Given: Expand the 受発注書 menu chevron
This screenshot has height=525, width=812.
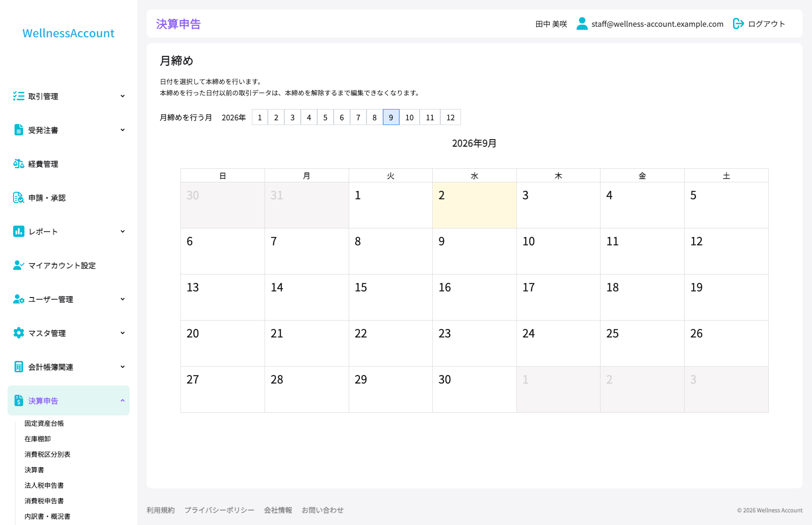Looking at the screenshot, I should coord(123,130).
